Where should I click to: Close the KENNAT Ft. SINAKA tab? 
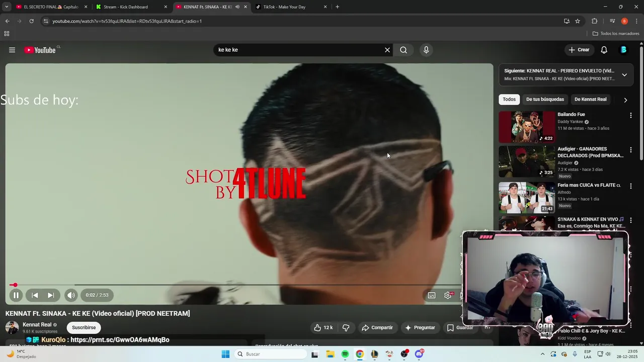coord(246,7)
